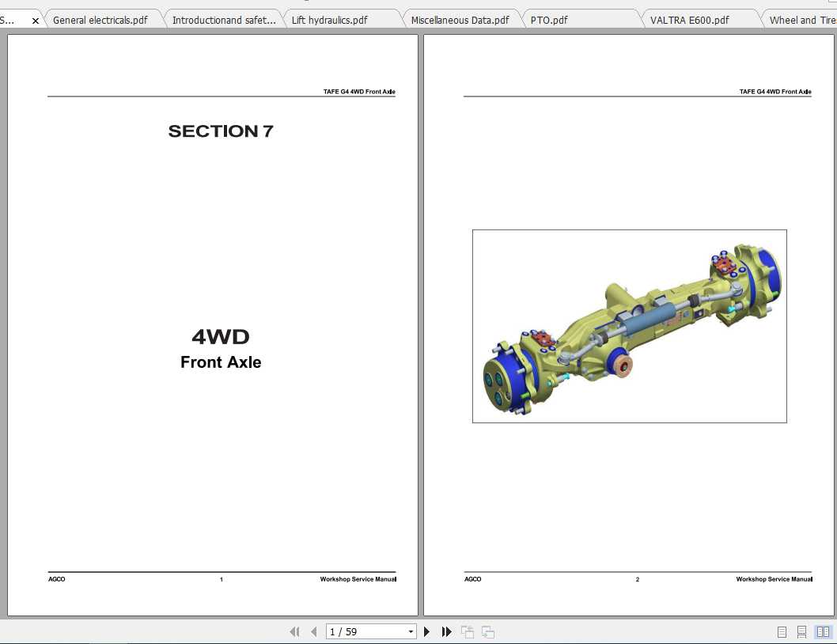The image size is (837, 644).
Task: Go to the previous page
Action: [x=314, y=631]
